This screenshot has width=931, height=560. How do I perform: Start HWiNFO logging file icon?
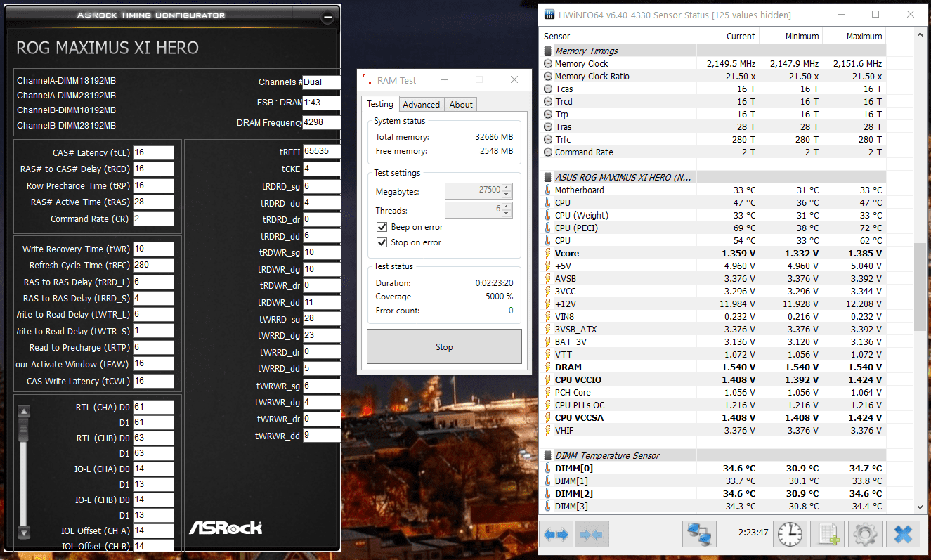click(827, 535)
